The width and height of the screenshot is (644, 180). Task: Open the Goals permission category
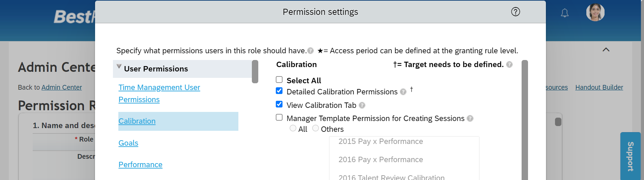[x=128, y=143]
